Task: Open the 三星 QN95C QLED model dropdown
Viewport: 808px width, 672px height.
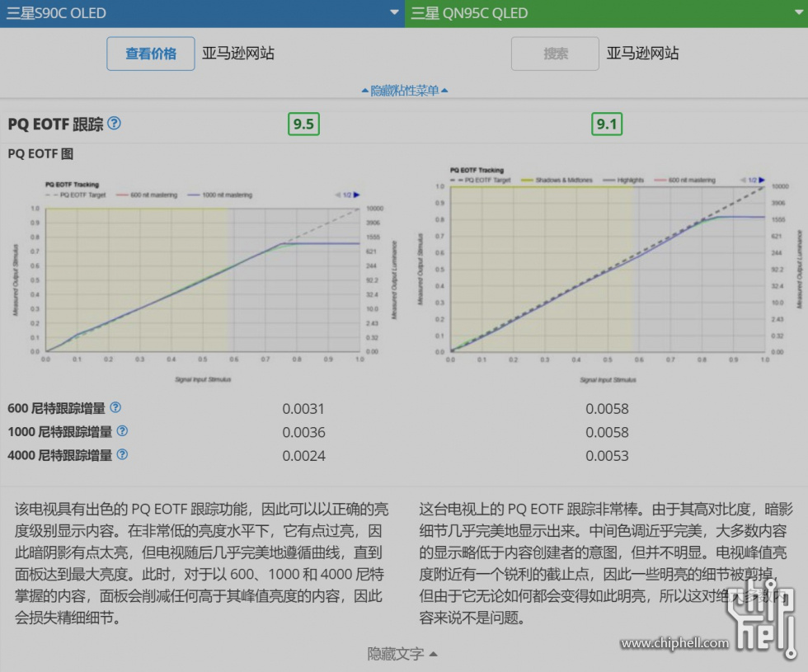Action: [x=607, y=13]
